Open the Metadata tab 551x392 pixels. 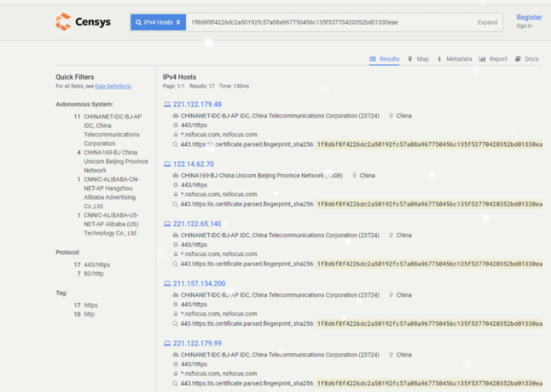[x=454, y=59]
